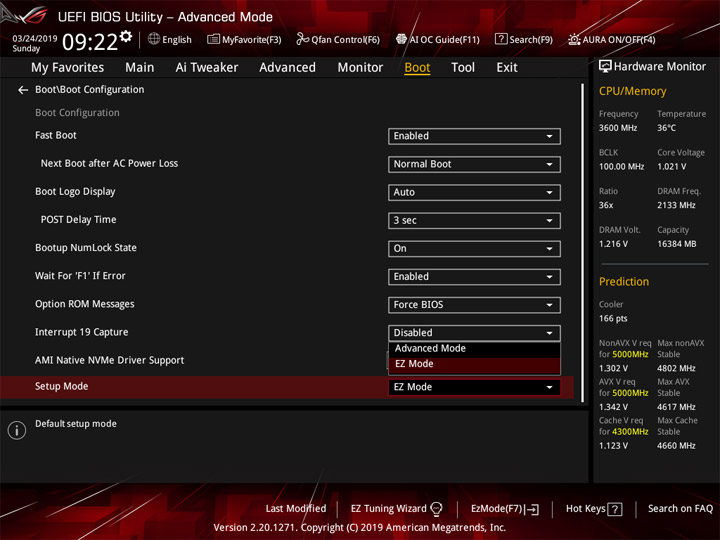The image size is (720, 540).
Task: Open AI OC Guide(F11) brain icon
Action: pyautogui.click(x=401, y=39)
